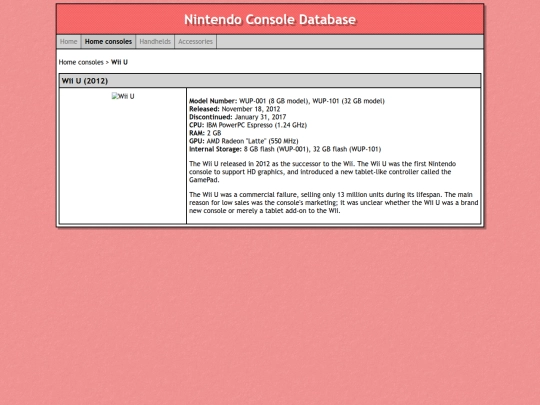Click the Released November 18, 2012 line

[235, 109]
